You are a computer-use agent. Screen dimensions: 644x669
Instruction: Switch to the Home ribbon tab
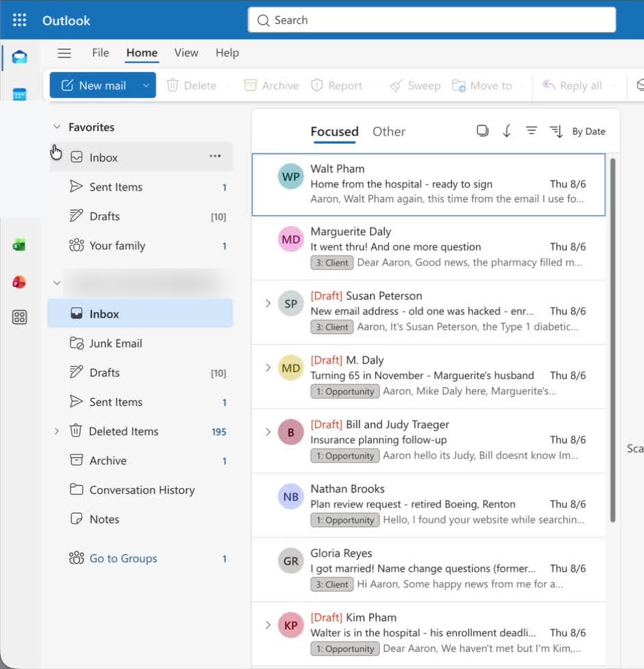click(x=142, y=53)
